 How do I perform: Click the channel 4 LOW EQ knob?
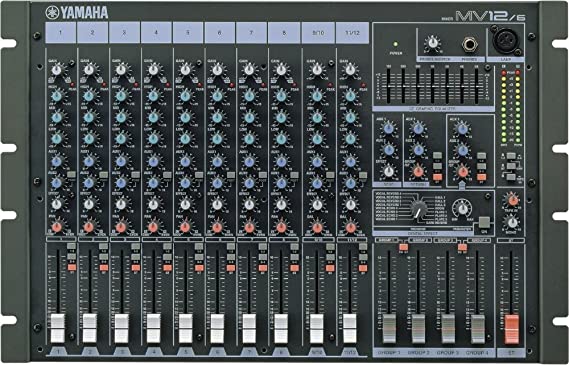153,139
